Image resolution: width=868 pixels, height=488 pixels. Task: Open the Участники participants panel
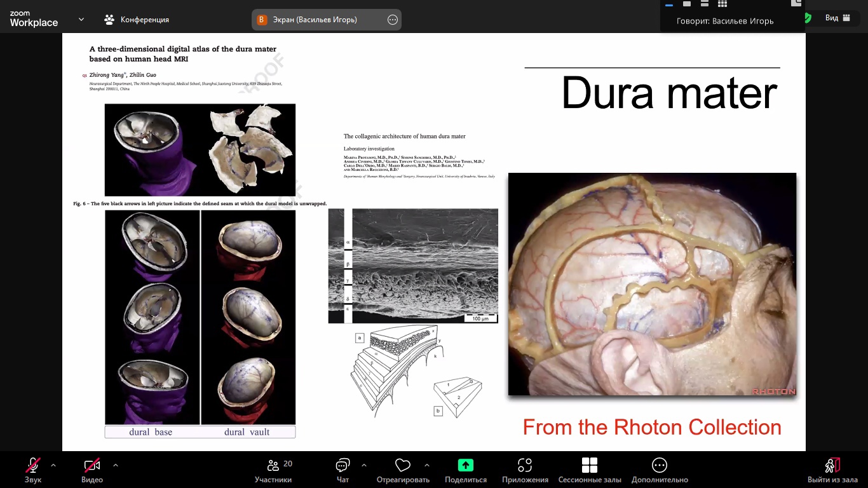pyautogui.click(x=273, y=470)
